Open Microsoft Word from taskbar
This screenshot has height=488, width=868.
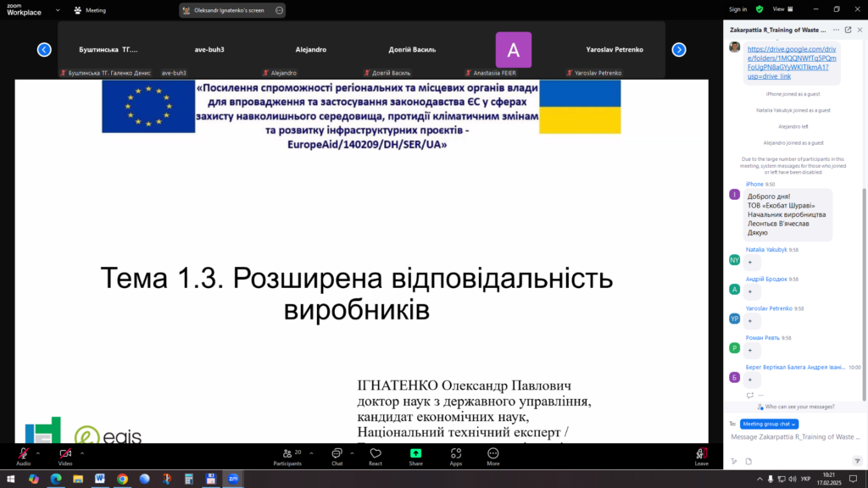pos(100,480)
